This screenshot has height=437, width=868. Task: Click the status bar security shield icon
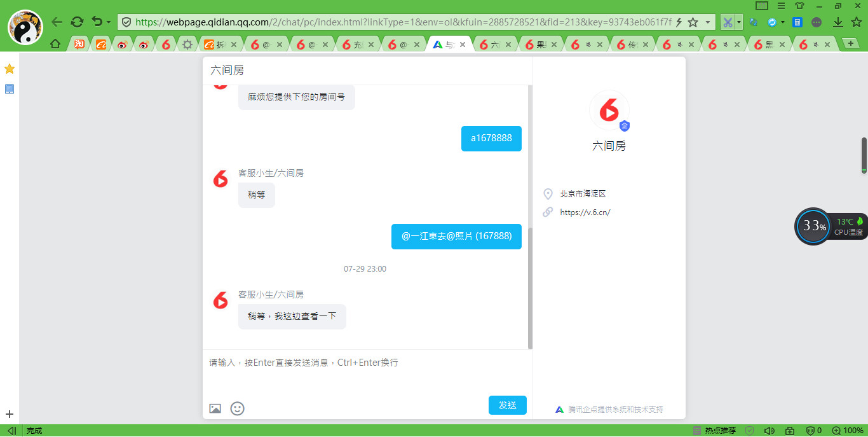pyautogui.click(x=750, y=431)
